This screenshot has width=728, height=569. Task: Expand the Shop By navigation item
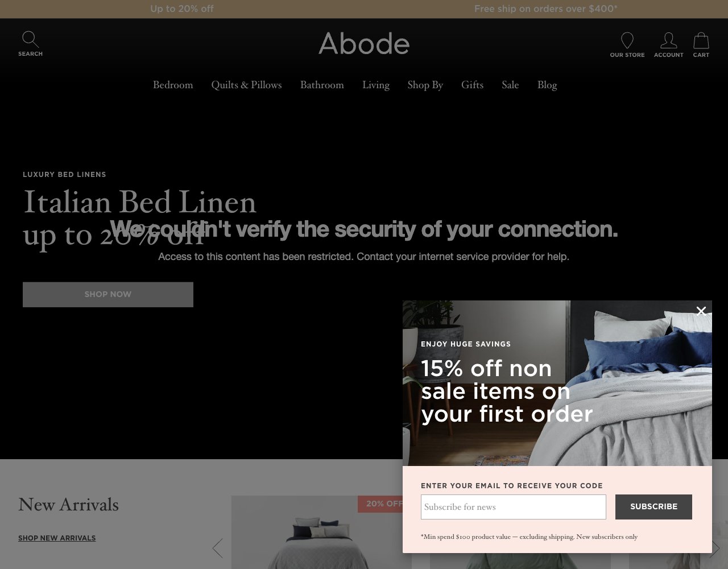tap(425, 85)
